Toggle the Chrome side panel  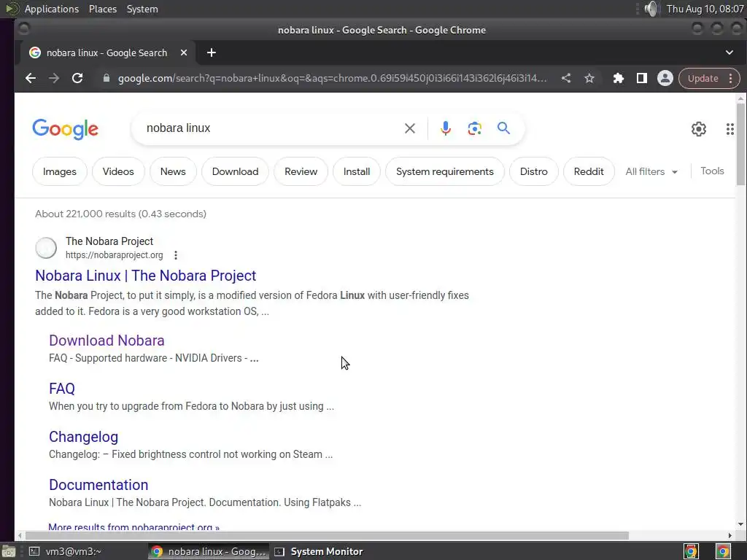coord(642,78)
